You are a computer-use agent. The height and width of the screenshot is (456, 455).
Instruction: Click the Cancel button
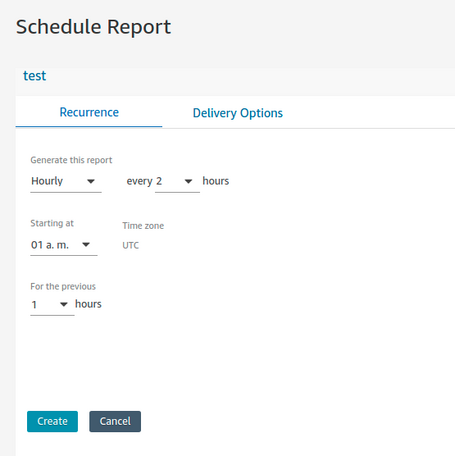click(115, 421)
